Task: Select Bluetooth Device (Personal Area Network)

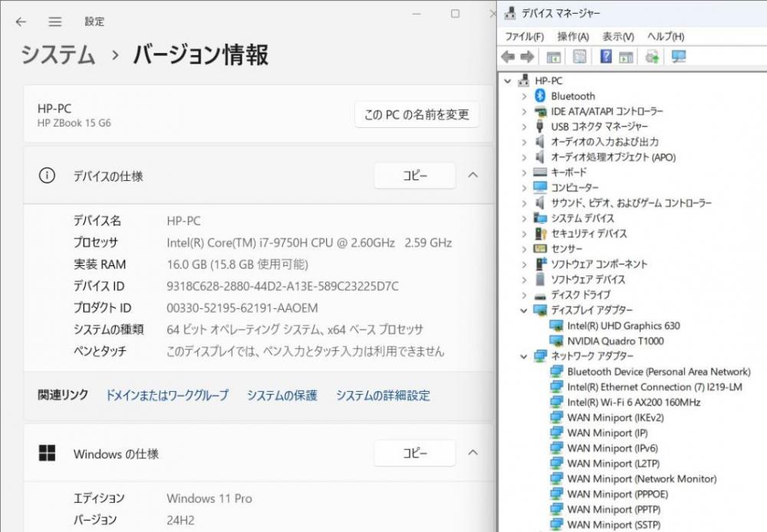Action: 658,372
